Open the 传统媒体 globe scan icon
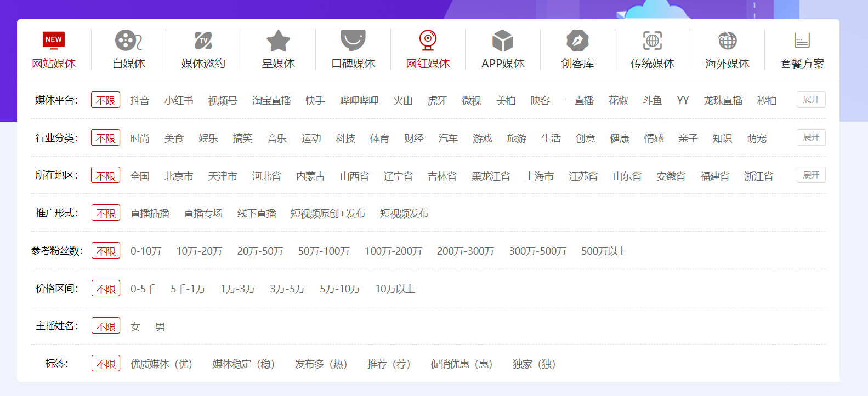Image resolution: width=868 pixels, height=396 pixels. pos(653,41)
